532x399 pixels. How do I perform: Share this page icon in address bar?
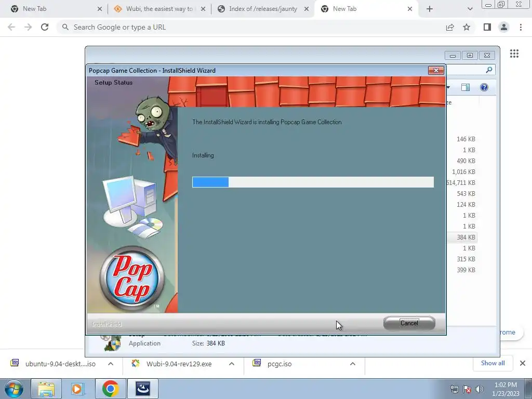450,27
